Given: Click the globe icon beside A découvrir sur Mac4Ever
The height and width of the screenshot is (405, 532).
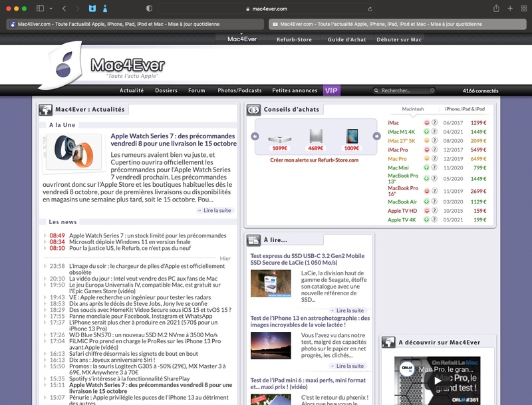Looking at the screenshot, I should coord(388,342).
